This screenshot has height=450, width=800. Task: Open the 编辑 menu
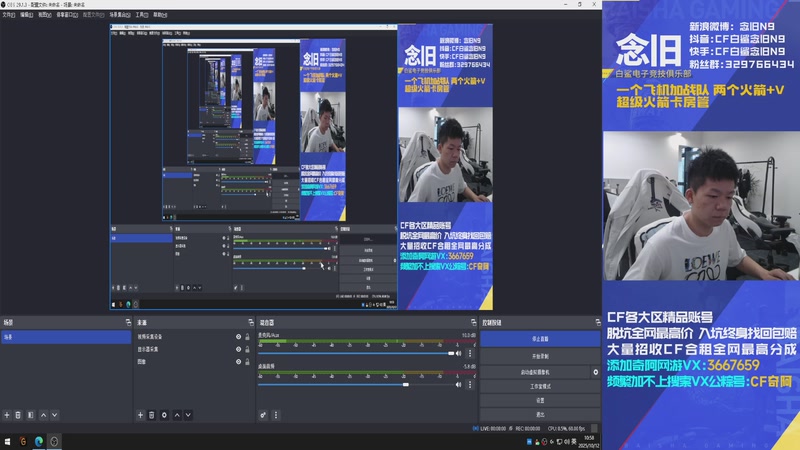[27, 15]
